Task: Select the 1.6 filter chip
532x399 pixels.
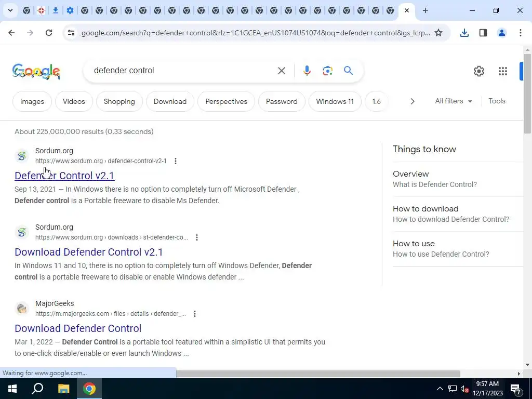Action: [x=376, y=101]
